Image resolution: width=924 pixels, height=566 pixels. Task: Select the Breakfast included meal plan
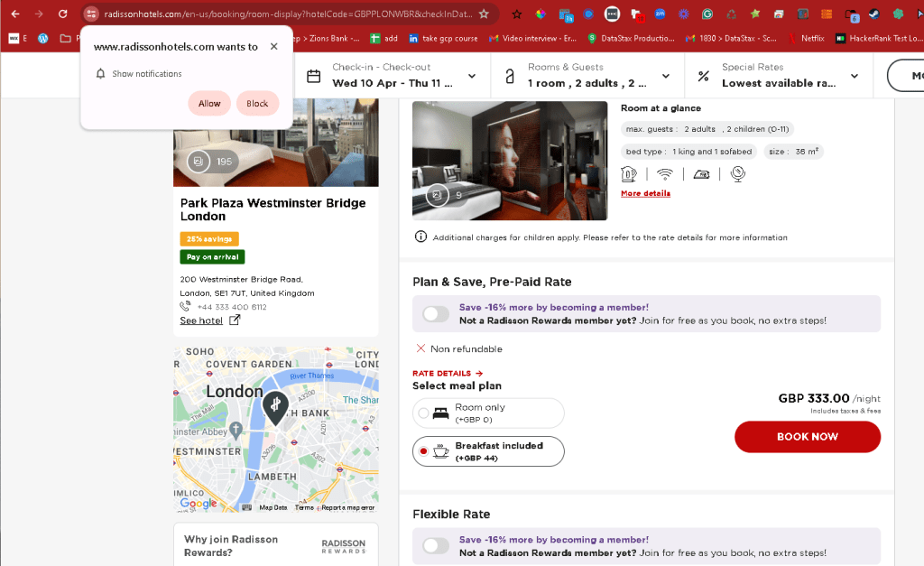pos(488,451)
